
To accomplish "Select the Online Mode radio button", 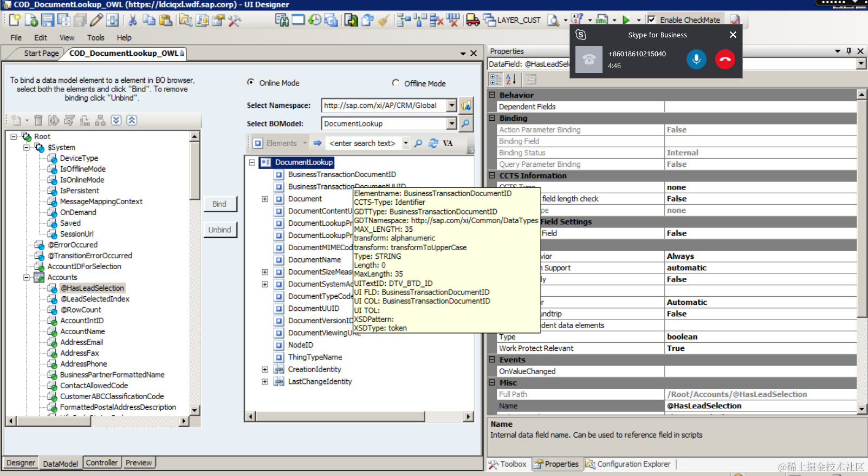I will pyautogui.click(x=251, y=82).
